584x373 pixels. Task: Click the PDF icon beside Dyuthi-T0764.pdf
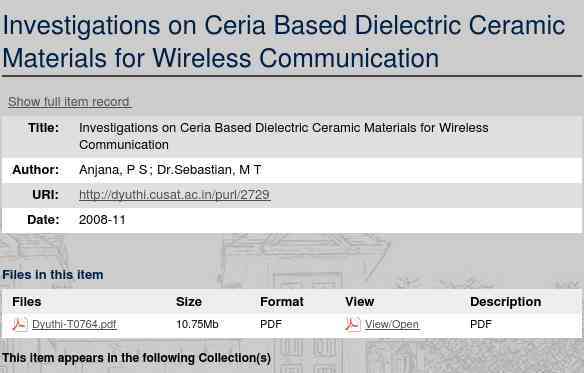tap(20, 324)
